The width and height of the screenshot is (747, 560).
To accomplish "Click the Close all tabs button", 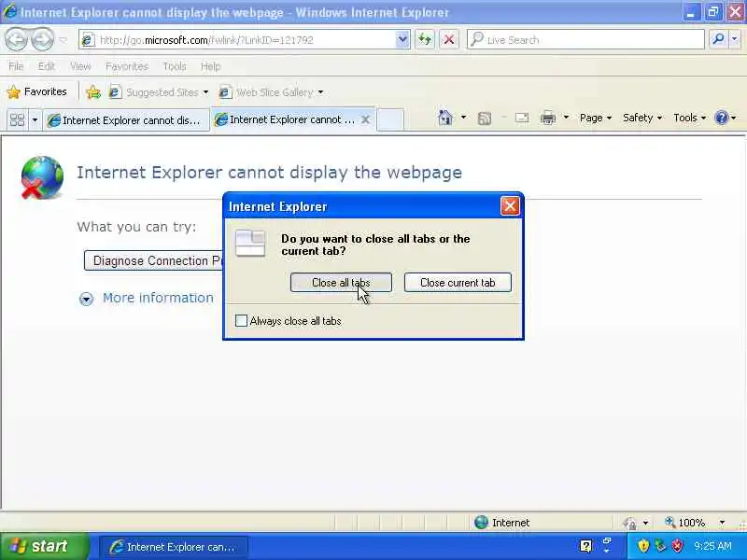I will [341, 283].
